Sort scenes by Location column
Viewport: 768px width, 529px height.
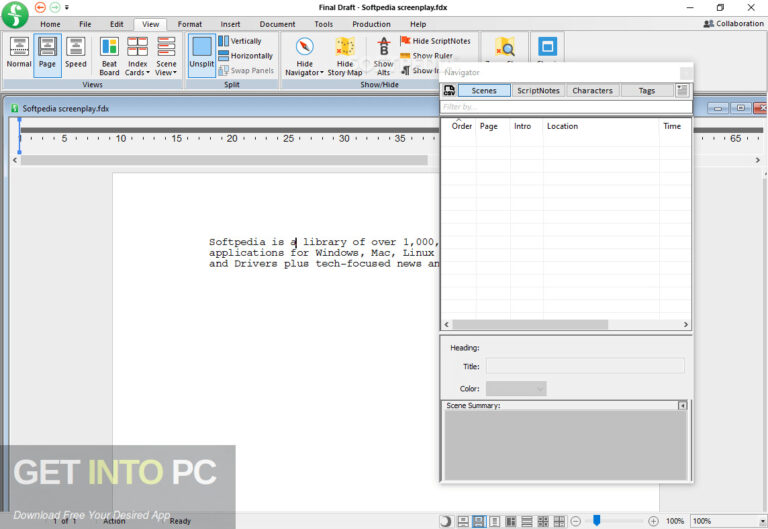pyautogui.click(x=562, y=126)
